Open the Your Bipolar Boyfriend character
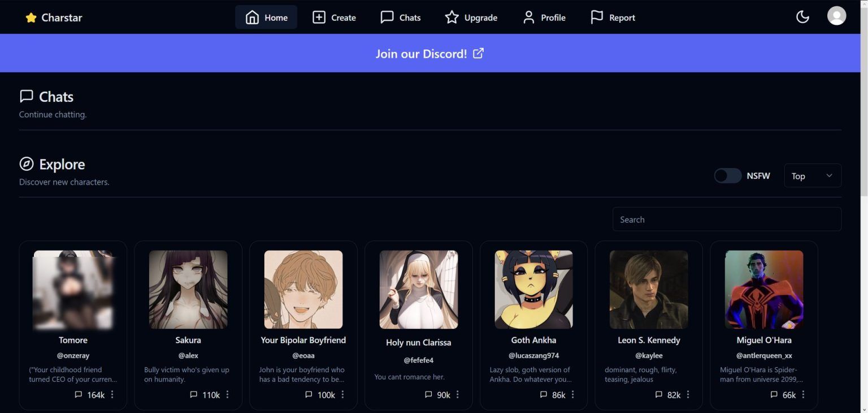This screenshot has height=413, width=868. click(303, 289)
